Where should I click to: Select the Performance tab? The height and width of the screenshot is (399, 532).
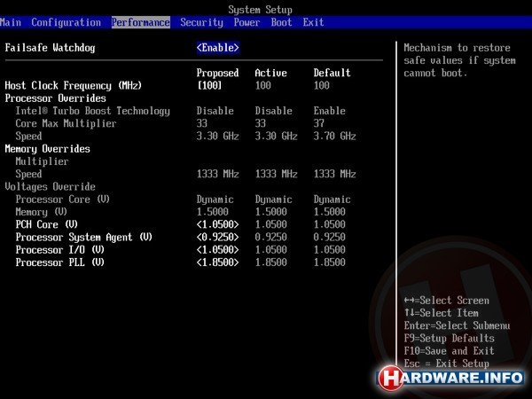[x=141, y=22]
